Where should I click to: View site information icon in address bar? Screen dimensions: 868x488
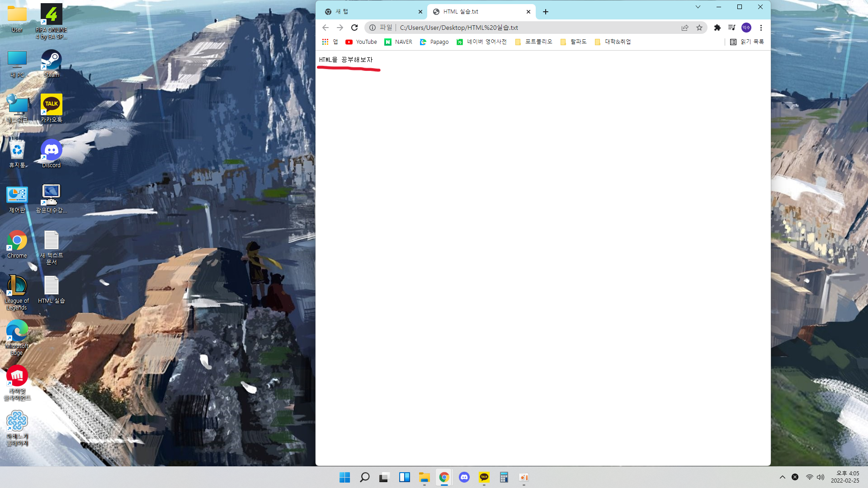(x=373, y=28)
